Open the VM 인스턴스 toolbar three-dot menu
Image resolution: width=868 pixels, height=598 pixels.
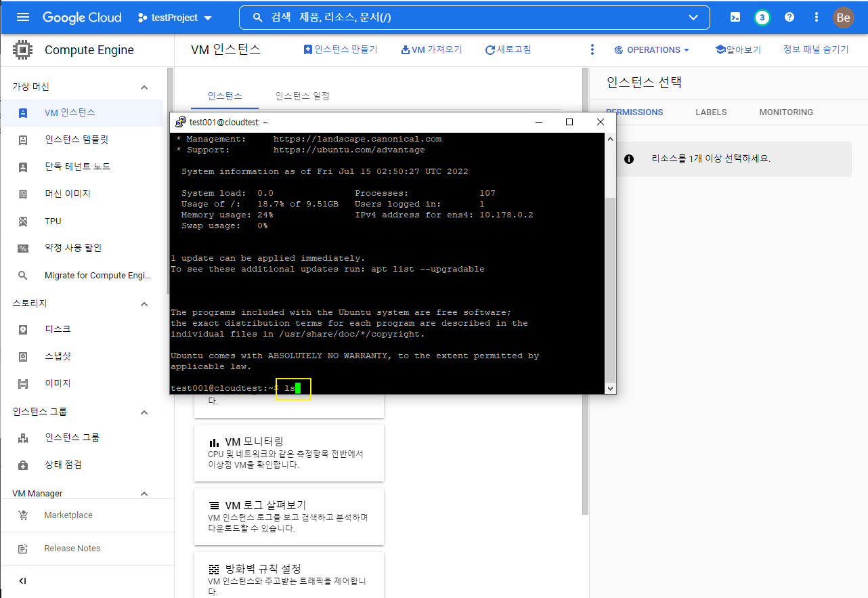tap(592, 49)
